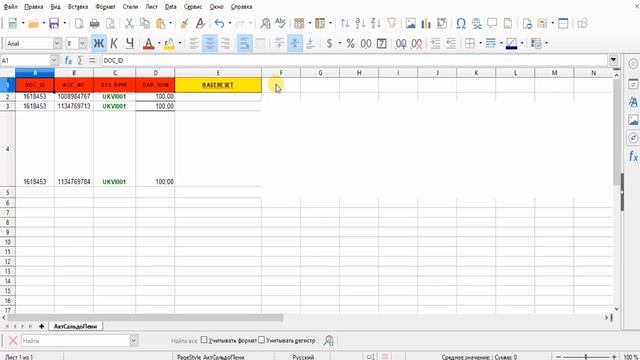Enable AutoFilter funnel icon
This screenshot has height=360, width=640.
(392, 23)
